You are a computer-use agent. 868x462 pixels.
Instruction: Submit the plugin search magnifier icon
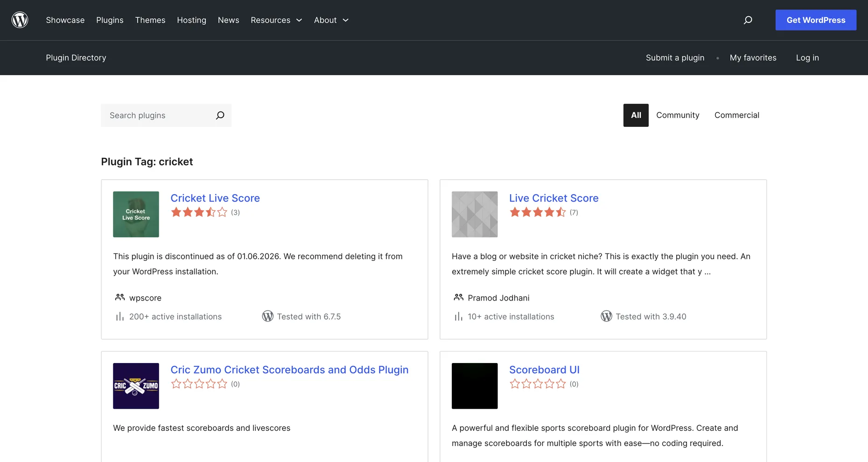(220, 115)
